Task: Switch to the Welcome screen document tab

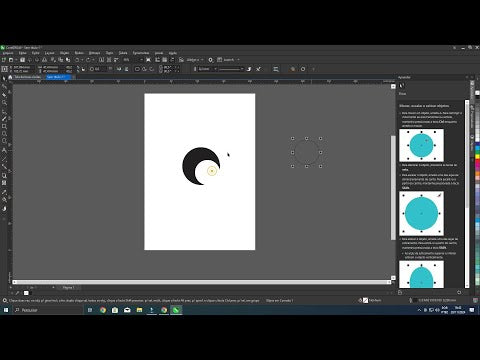Action: click(28, 77)
